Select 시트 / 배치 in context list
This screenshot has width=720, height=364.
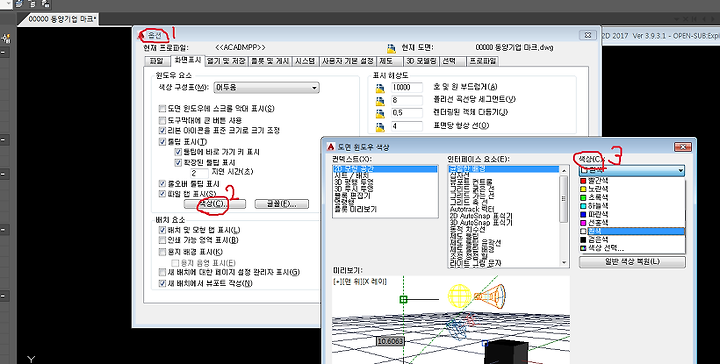coord(385,175)
